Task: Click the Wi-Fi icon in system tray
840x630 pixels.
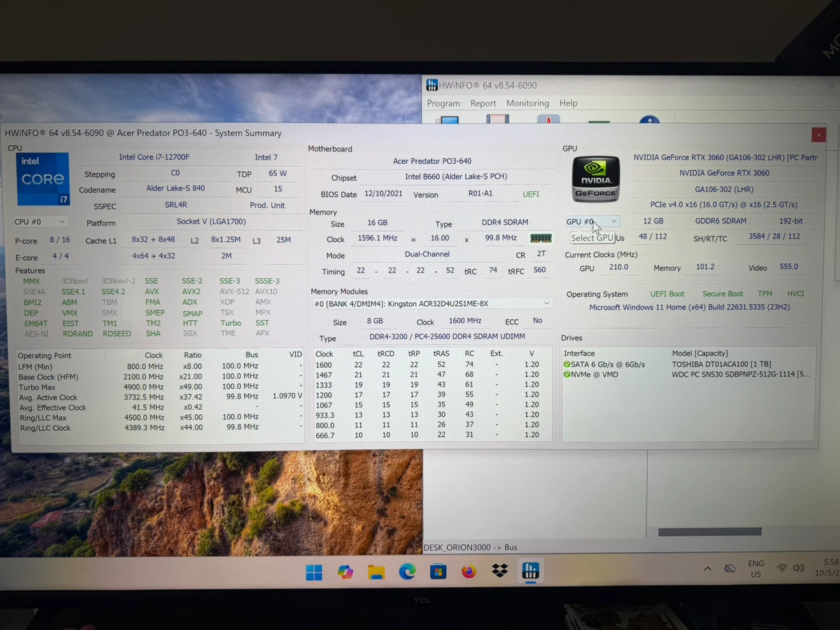Action: pyautogui.click(x=782, y=568)
